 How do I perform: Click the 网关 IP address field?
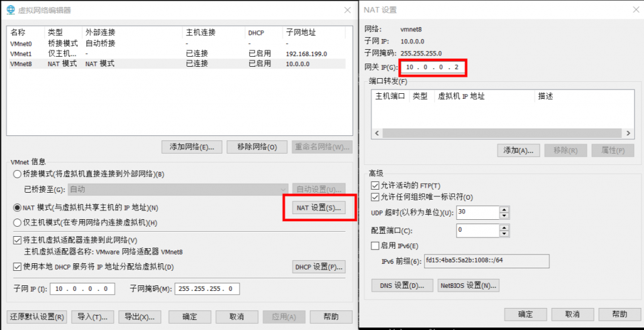(433, 67)
